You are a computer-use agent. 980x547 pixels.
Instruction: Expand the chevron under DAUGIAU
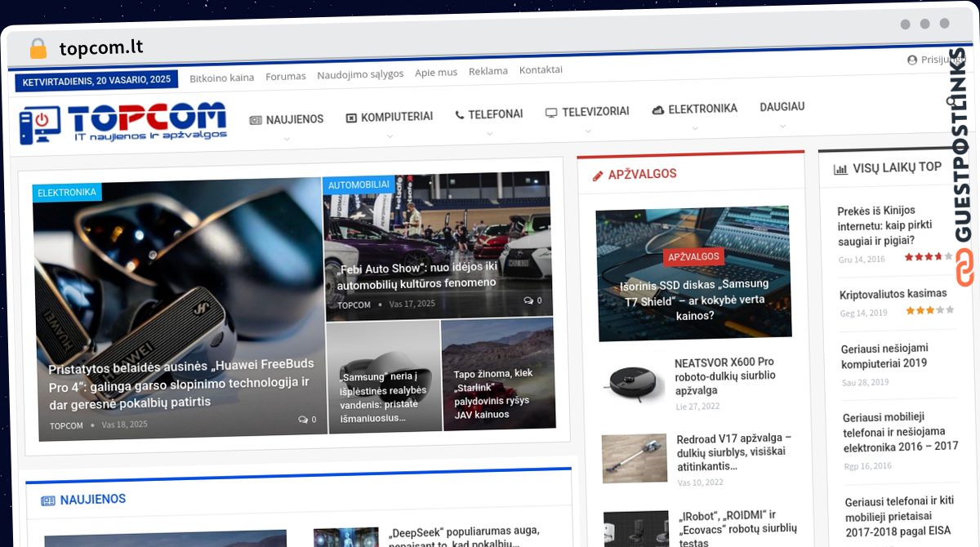point(782,127)
